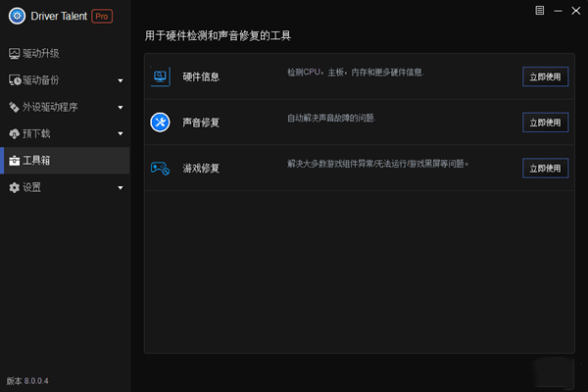Click the 设置 gear icon in sidebar

15,187
